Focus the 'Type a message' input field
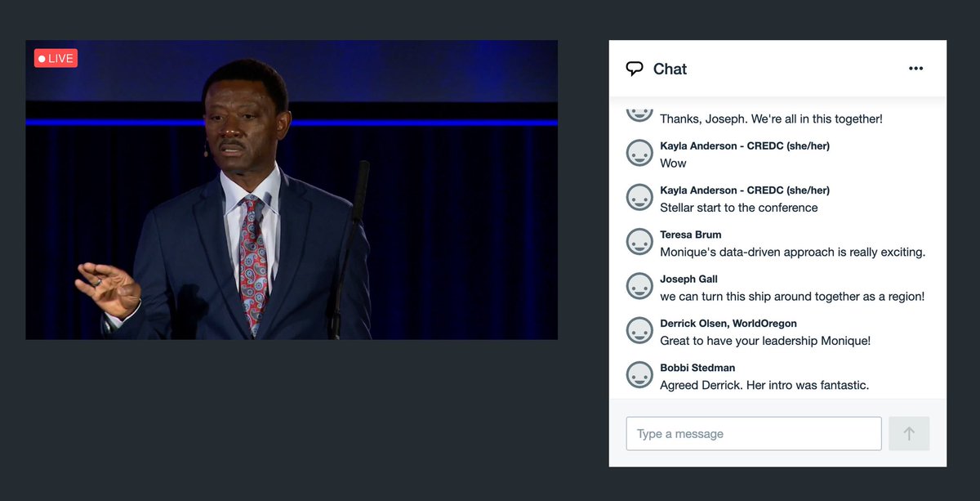This screenshot has width=980, height=501. point(754,434)
